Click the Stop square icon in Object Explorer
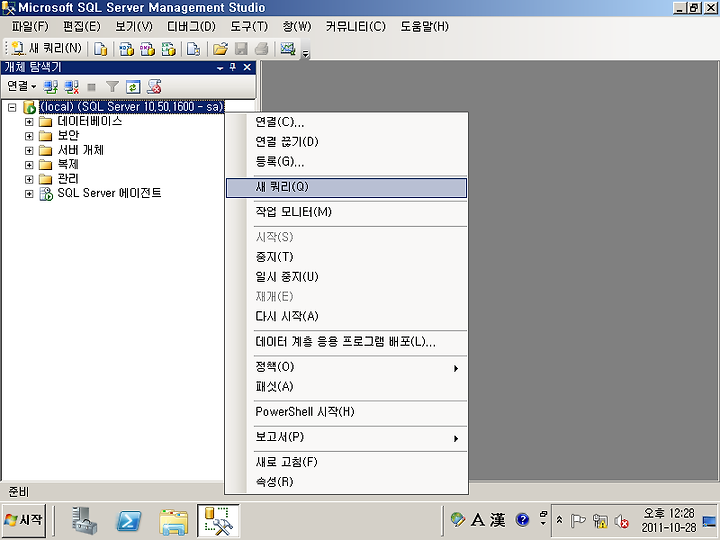This screenshot has width=720, height=540. point(92,86)
